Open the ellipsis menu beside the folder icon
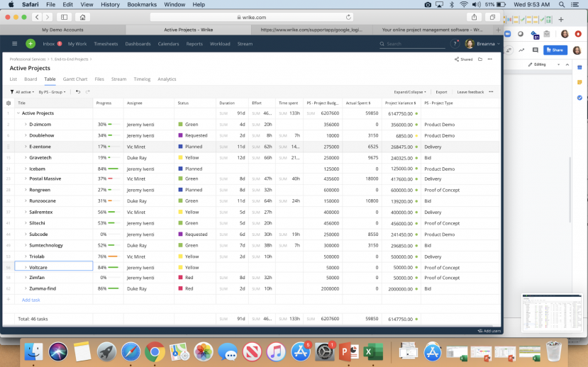Screen dimensions: 588x367 click(489, 60)
